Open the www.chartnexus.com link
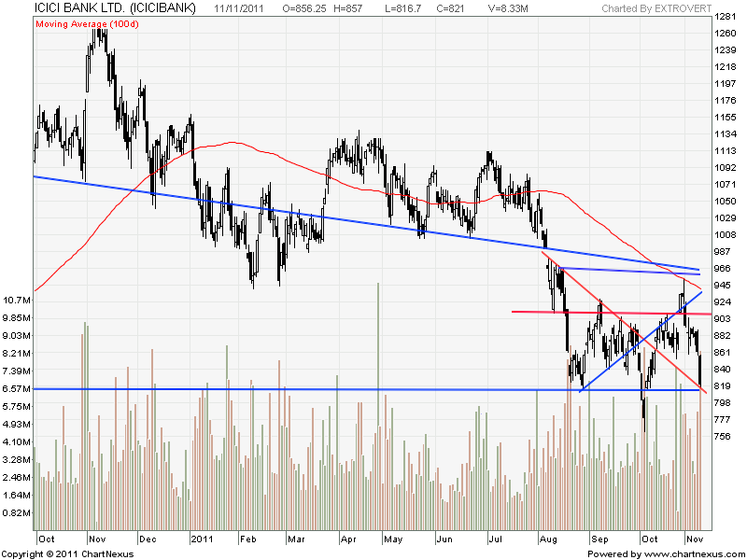Screen dimensions: 747x560 [x=696, y=554]
